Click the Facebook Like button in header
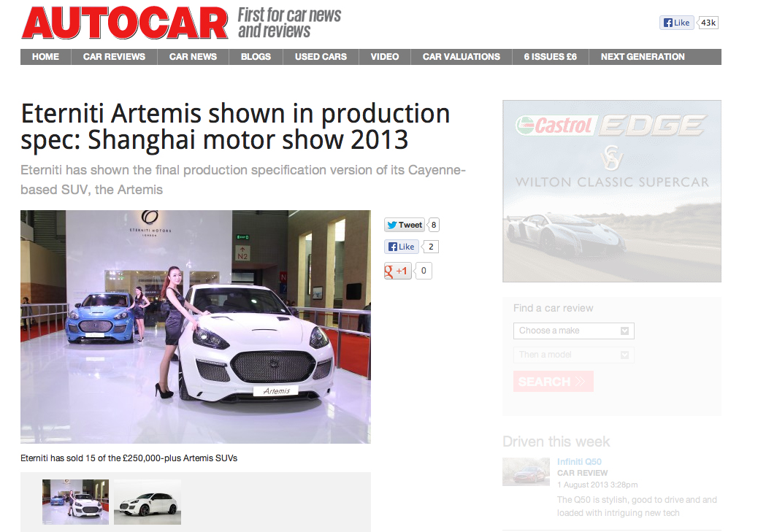Viewport: 758px width, 532px height. (676, 23)
